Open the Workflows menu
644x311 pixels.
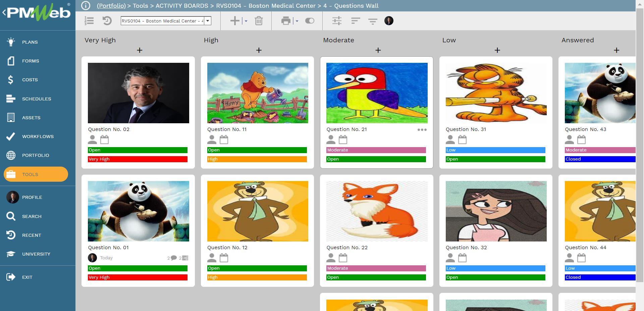tap(38, 136)
